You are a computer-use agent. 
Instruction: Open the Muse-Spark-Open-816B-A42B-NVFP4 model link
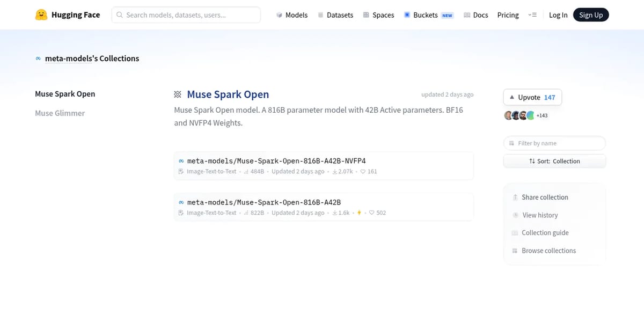coord(276,160)
